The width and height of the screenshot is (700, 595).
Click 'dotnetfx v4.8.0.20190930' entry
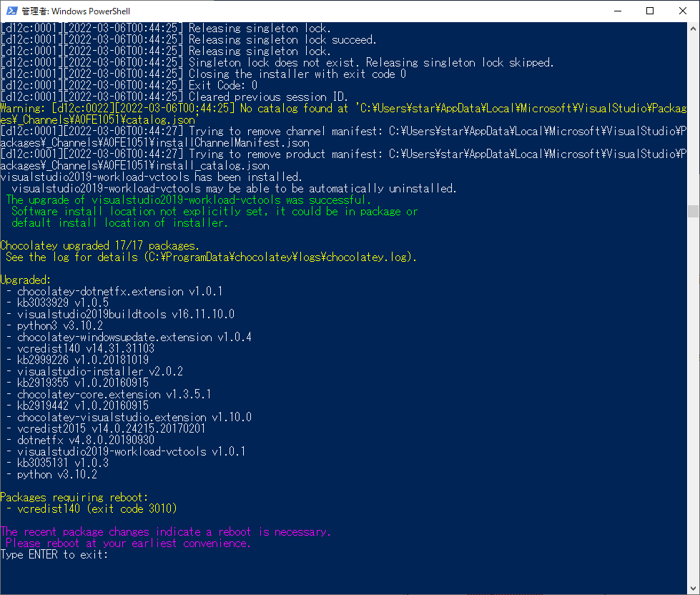86,440
